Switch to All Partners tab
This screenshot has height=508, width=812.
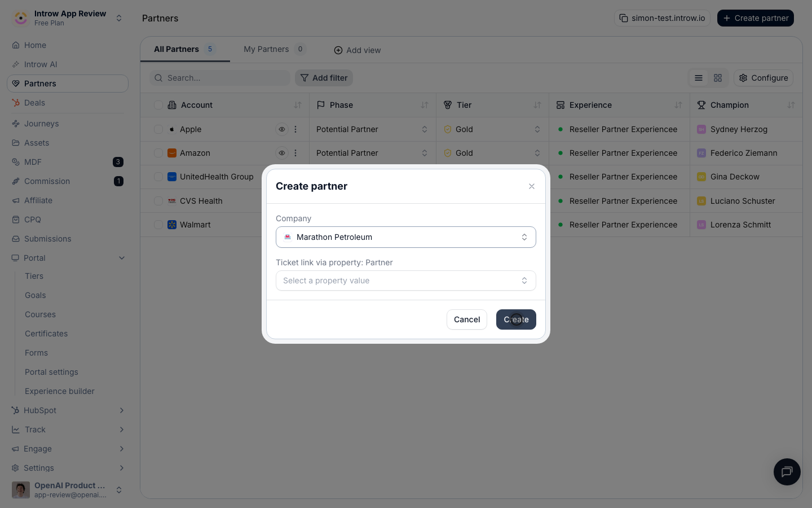coord(185,49)
